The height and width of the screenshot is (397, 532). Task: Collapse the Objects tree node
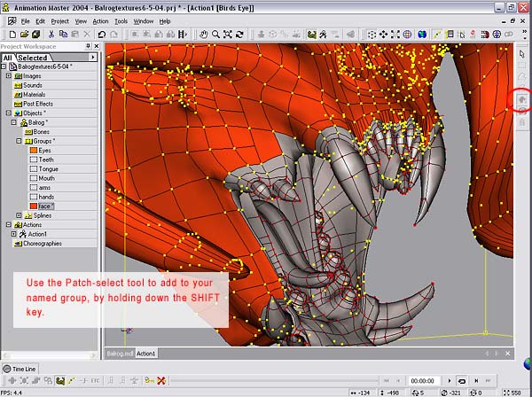(x=8, y=113)
